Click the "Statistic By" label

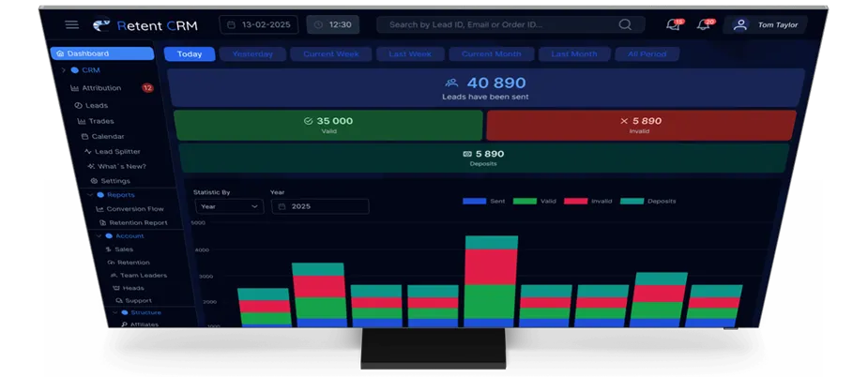[x=211, y=192]
